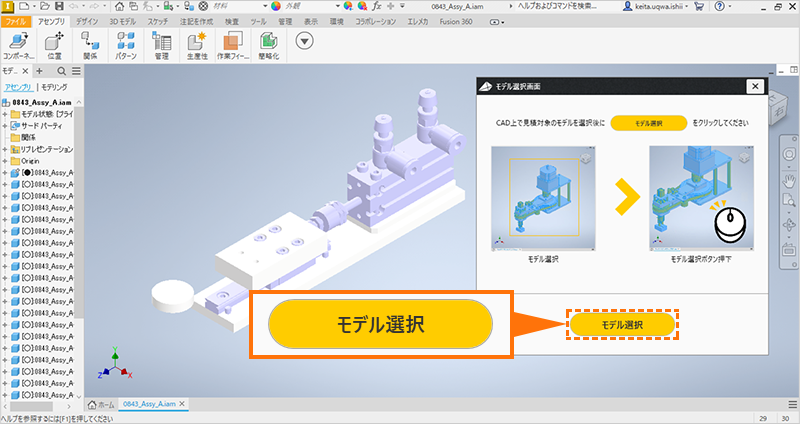Open the ファイル menu tab

pos(17,20)
